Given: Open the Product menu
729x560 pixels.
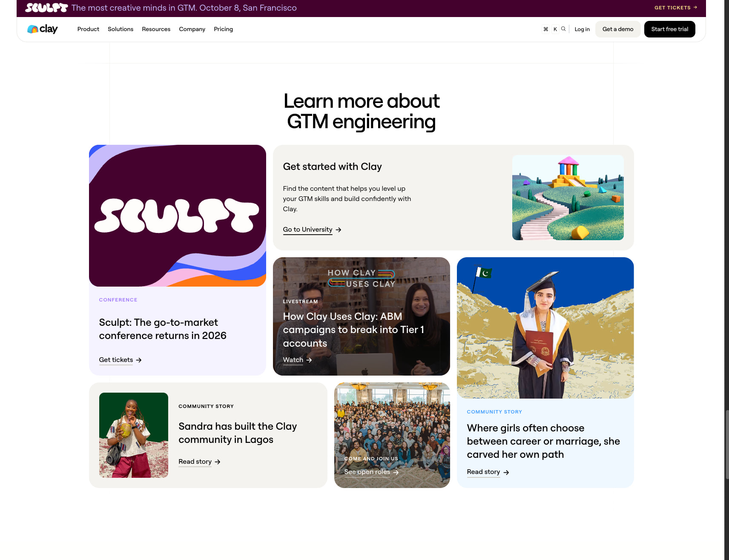Looking at the screenshot, I should point(88,29).
